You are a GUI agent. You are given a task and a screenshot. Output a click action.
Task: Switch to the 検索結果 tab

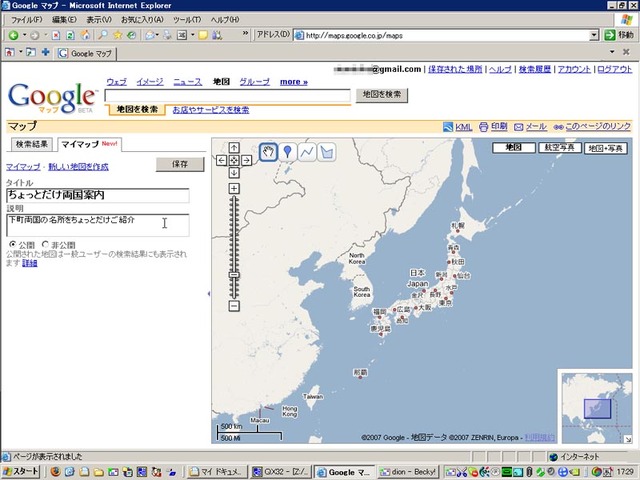(32, 144)
